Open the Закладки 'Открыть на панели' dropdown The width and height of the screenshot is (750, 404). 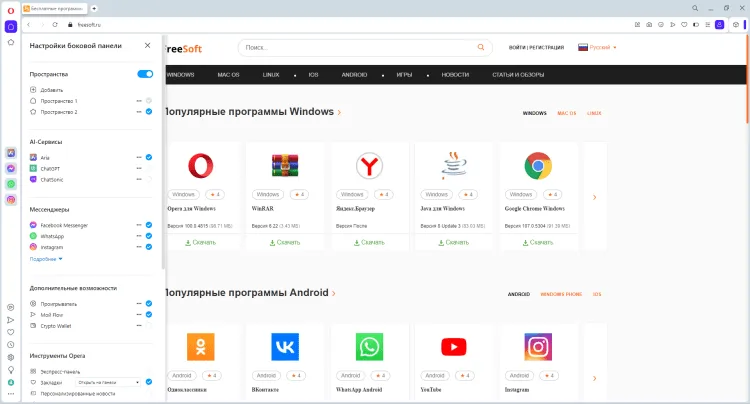108,382
